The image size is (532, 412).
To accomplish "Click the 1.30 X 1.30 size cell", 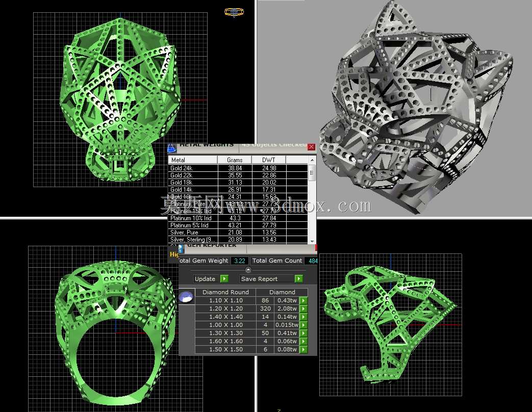I will click(225, 333).
